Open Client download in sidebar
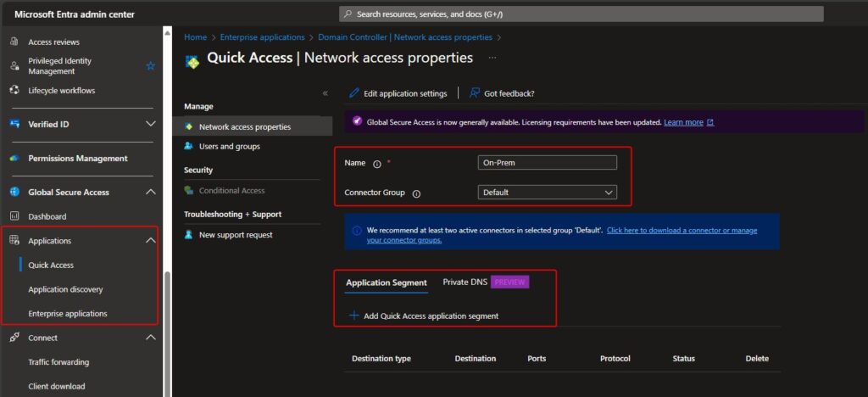 57,387
